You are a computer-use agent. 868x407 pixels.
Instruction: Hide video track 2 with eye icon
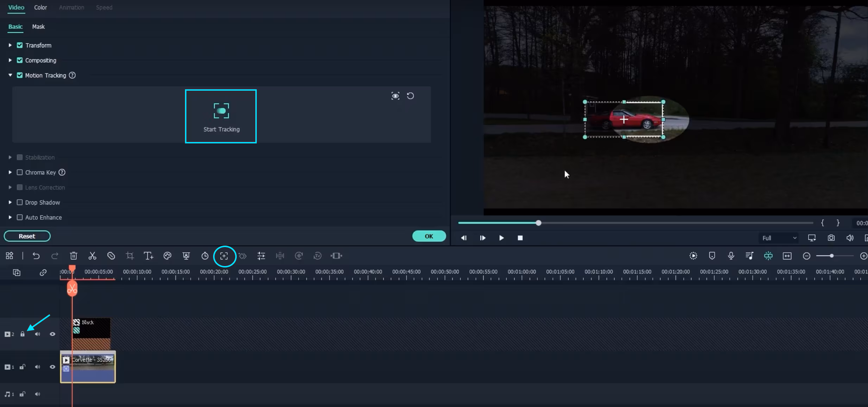pos(52,334)
